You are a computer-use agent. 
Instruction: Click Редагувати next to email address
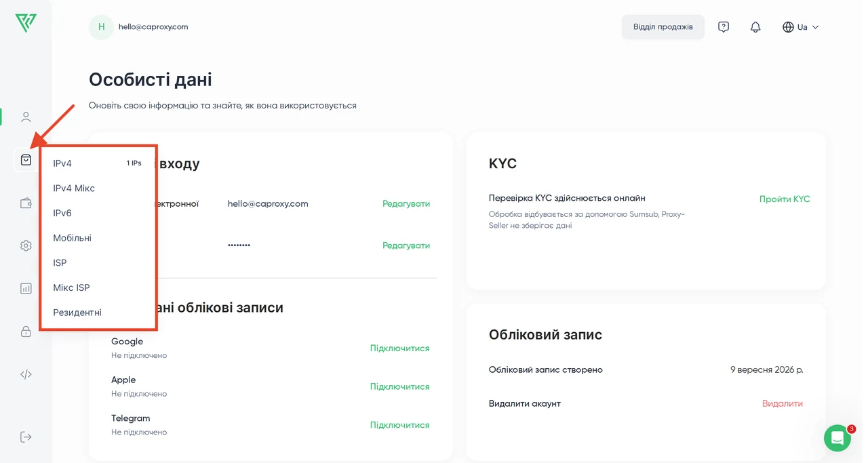coord(406,203)
